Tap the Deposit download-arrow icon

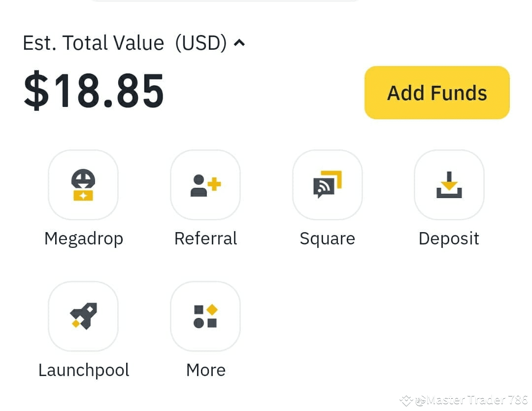[x=449, y=185]
